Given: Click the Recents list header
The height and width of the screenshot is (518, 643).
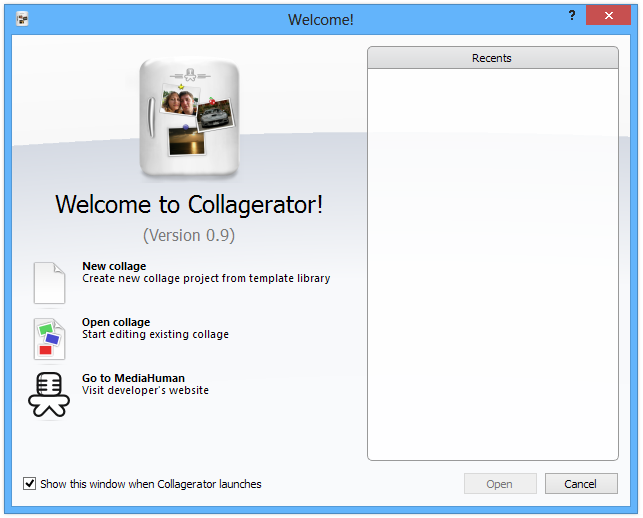Looking at the screenshot, I should 493,58.
